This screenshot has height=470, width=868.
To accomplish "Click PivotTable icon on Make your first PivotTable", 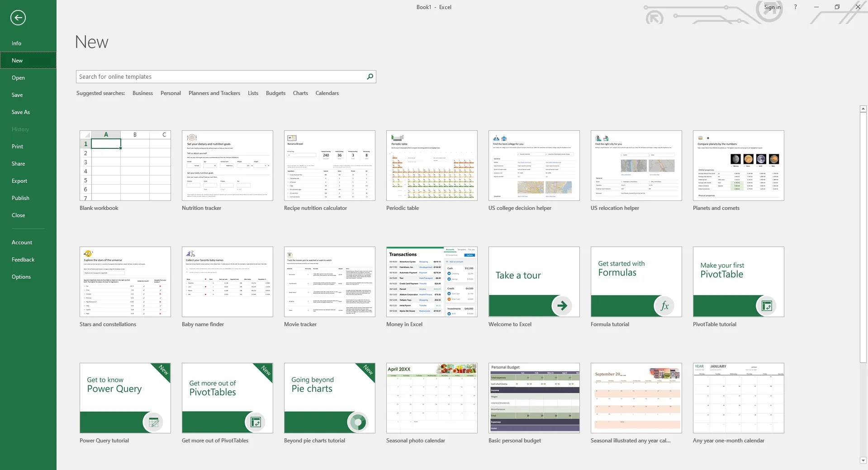I will point(766,306).
